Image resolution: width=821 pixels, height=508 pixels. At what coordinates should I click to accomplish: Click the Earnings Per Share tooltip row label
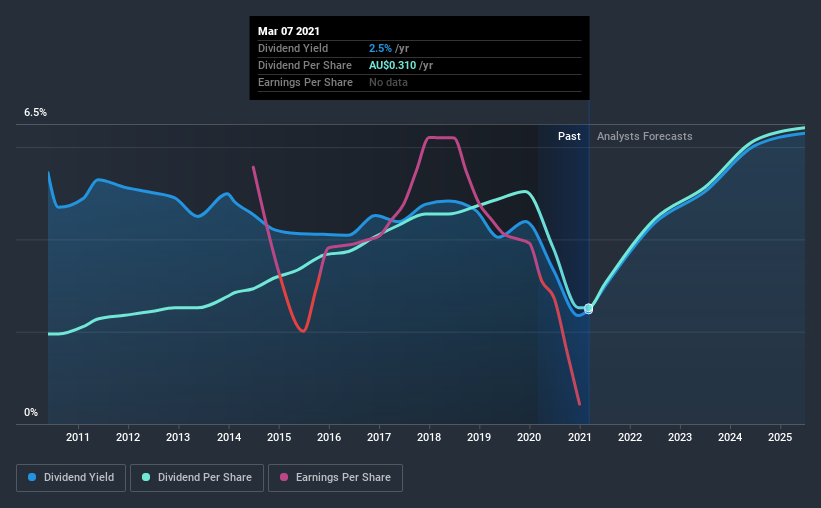305,82
